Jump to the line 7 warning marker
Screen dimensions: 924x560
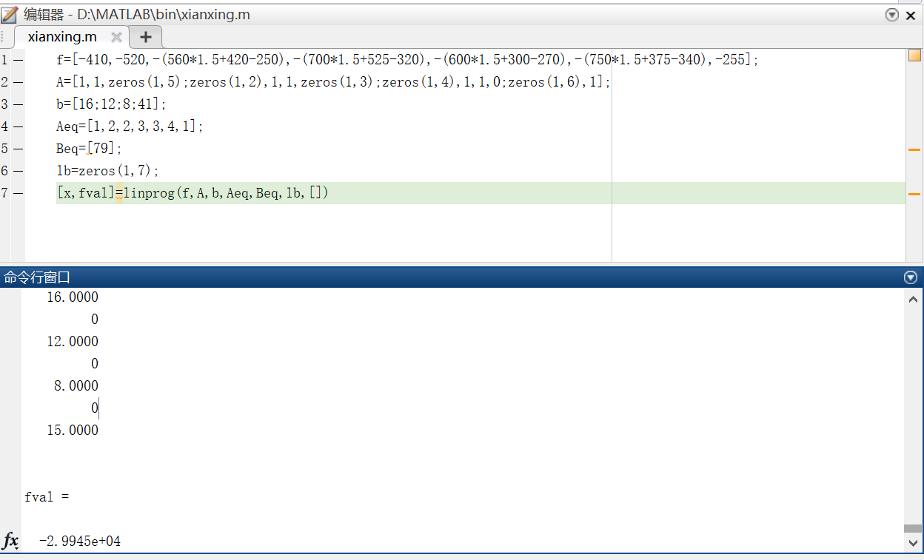tap(914, 194)
